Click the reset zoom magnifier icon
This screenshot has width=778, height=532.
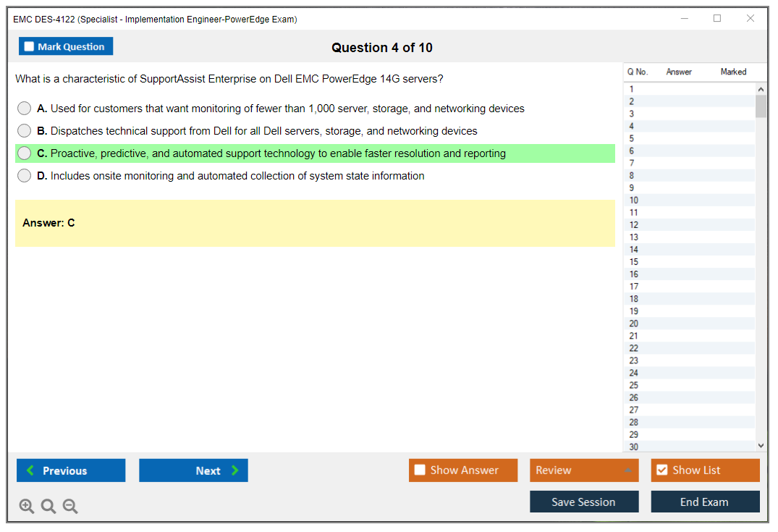[x=48, y=507]
